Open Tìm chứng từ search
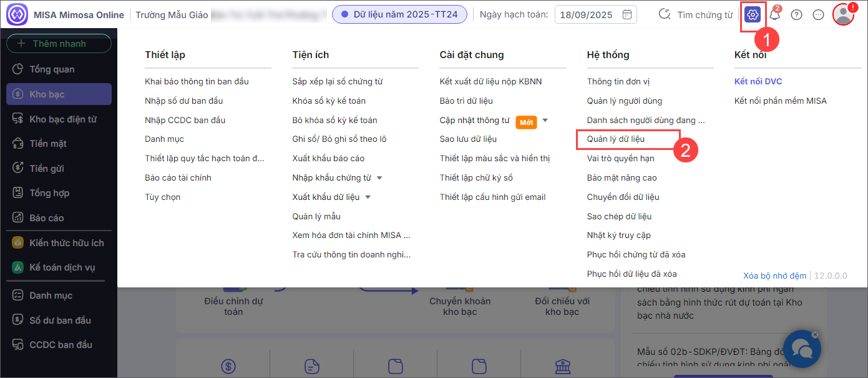Viewport: 868px width, 378px height. 696,15
